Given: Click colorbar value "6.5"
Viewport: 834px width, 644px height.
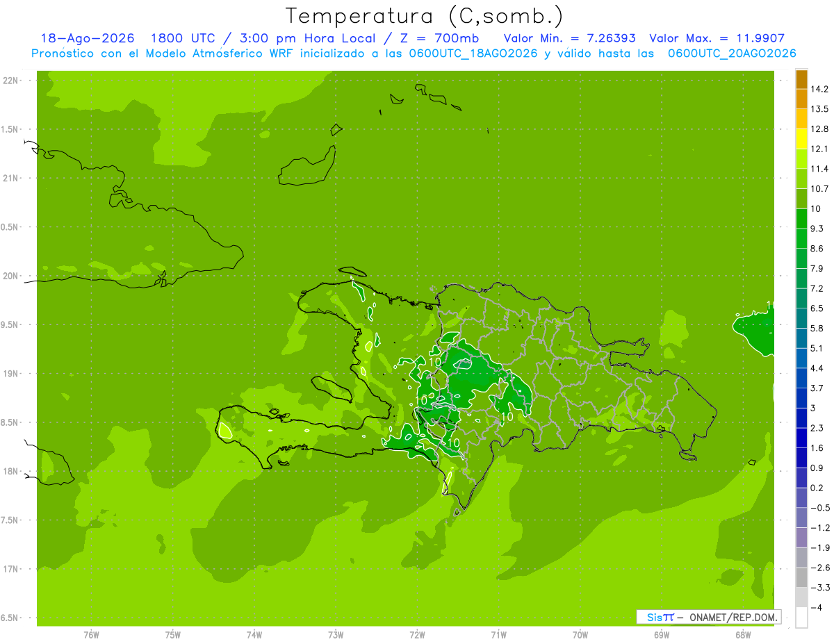Looking at the screenshot, I should [817, 308].
